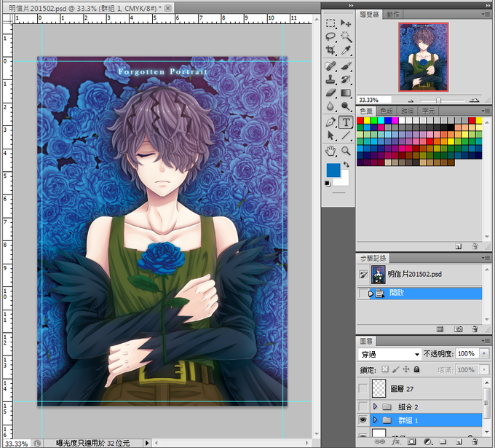
Task: Toggle lock all padlock
Action: [416, 369]
